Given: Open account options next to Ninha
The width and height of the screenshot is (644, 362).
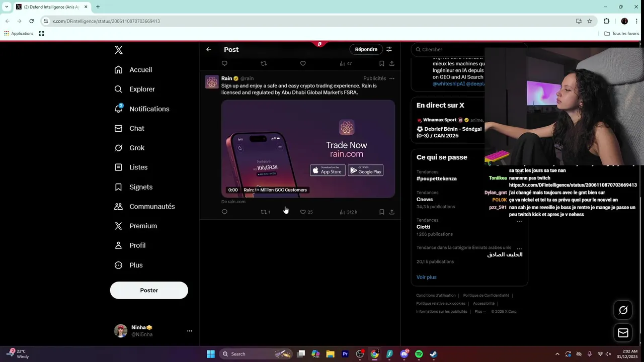Looking at the screenshot, I should tap(190, 331).
